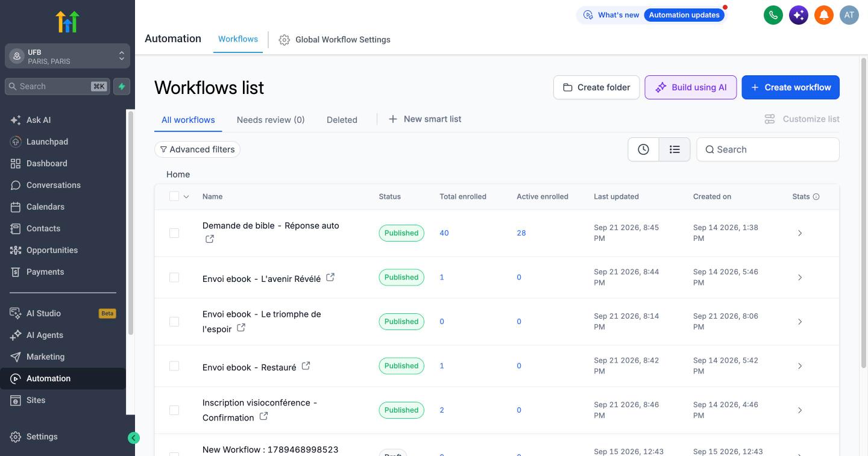
Task: Collapse the sidebar with green arrow
Action: tap(134, 438)
